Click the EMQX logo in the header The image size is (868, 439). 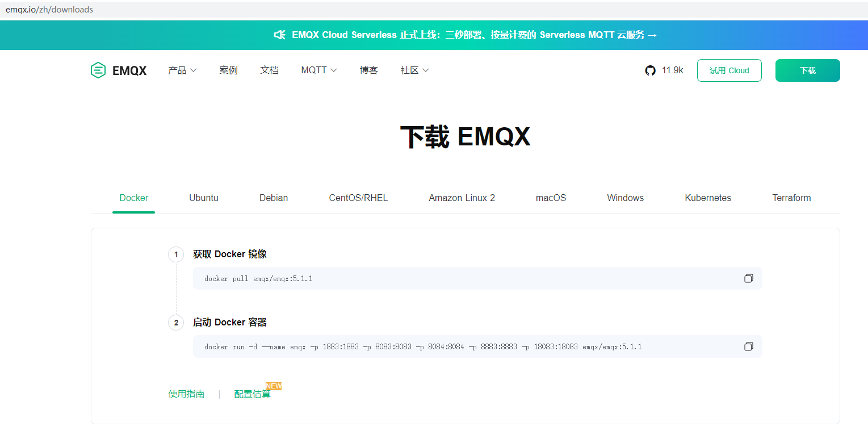click(x=119, y=70)
